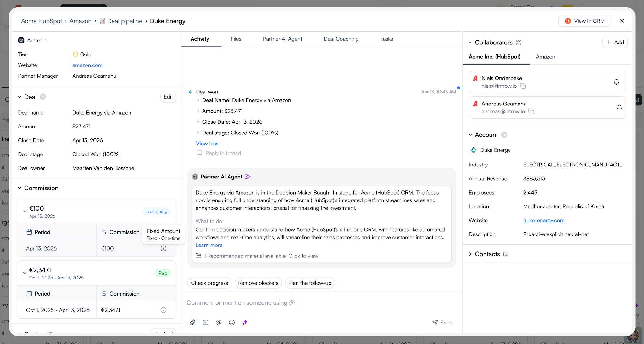Screen dimensions: 644x344
Task: Click the attach file paperclip icon
Action: coord(192,323)
